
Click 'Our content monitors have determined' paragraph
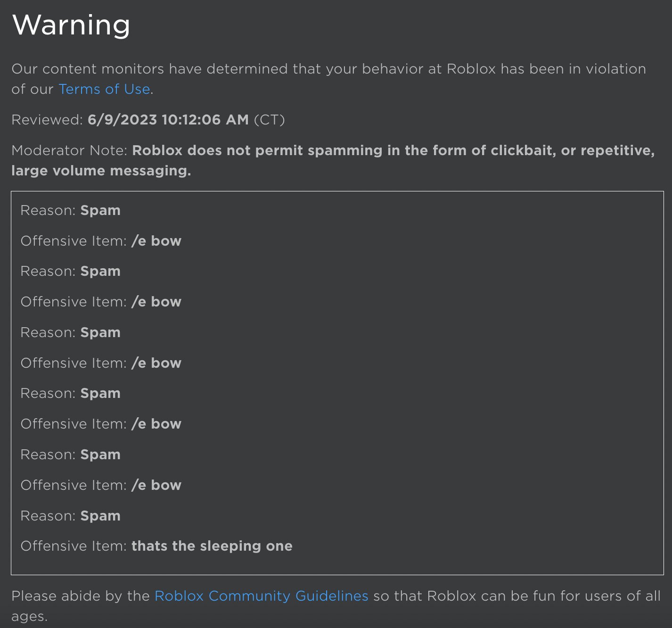click(x=329, y=79)
